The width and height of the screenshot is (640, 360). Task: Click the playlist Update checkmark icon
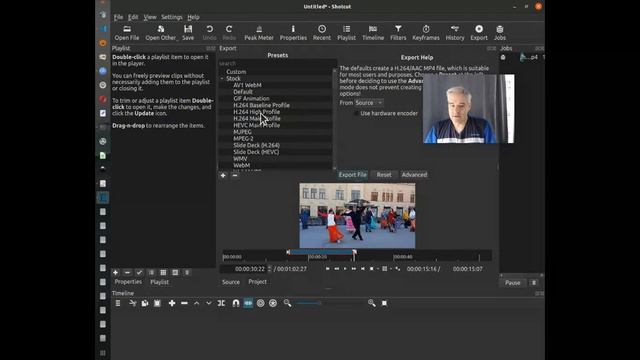pos(139,272)
